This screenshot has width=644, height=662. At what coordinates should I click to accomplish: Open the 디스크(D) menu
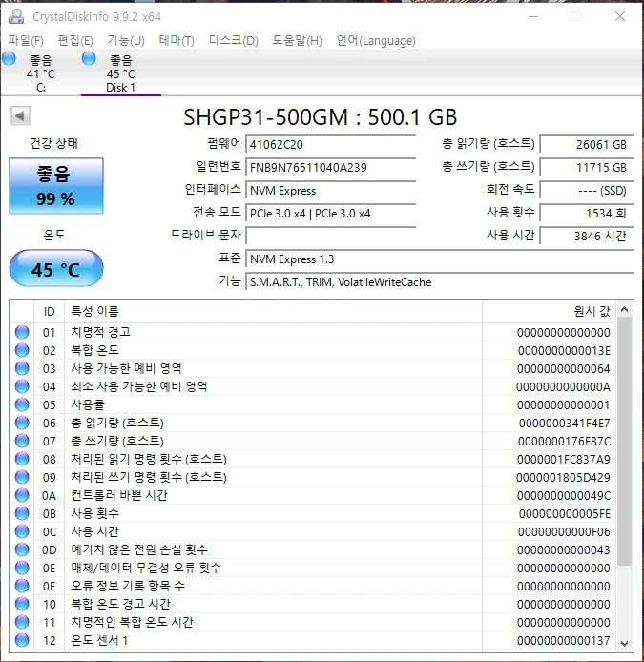point(233,40)
